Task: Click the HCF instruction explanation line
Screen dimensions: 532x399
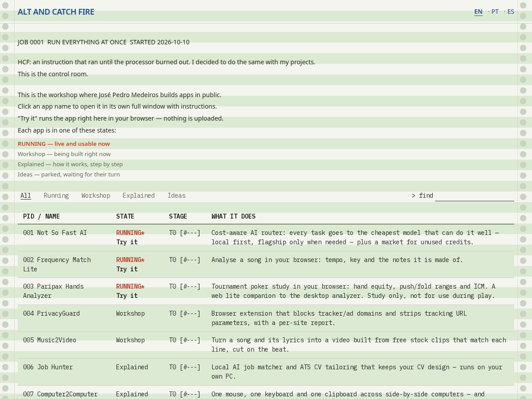Action: tap(166, 62)
